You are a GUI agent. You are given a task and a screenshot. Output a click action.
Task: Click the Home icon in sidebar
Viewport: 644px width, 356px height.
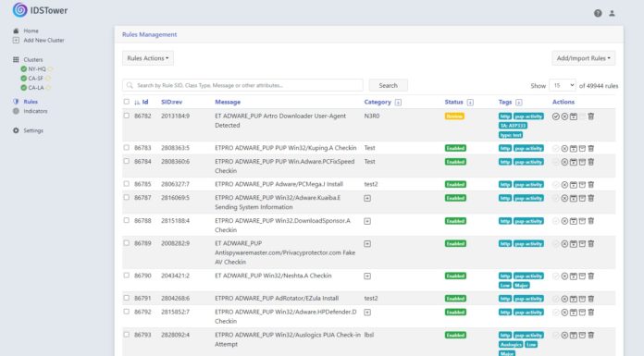(x=16, y=31)
